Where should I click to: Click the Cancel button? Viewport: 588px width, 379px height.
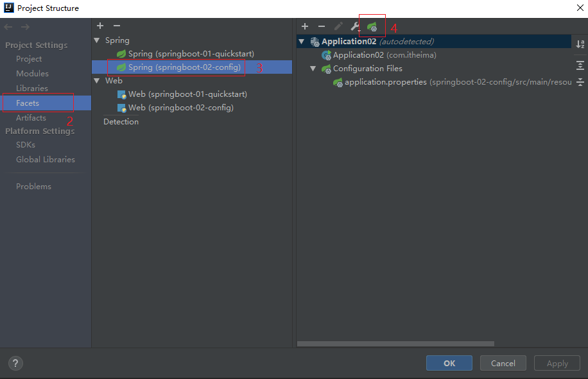point(503,363)
